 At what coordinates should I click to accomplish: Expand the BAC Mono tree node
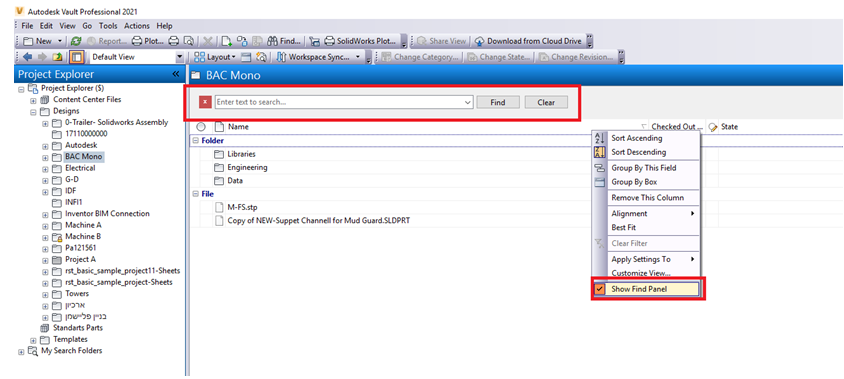[45, 157]
